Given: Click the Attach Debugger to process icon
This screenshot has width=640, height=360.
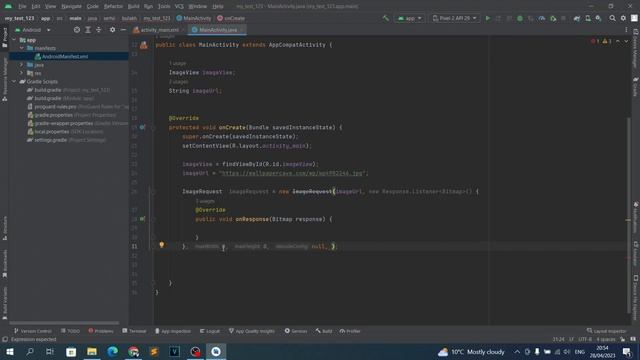Looking at the screenshot, I should pos(553,18).
